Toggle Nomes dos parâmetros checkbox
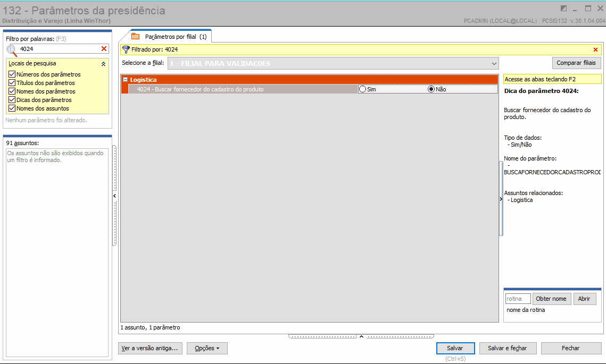606x364 pixels. pyautogui.click(x=12, y=91)
